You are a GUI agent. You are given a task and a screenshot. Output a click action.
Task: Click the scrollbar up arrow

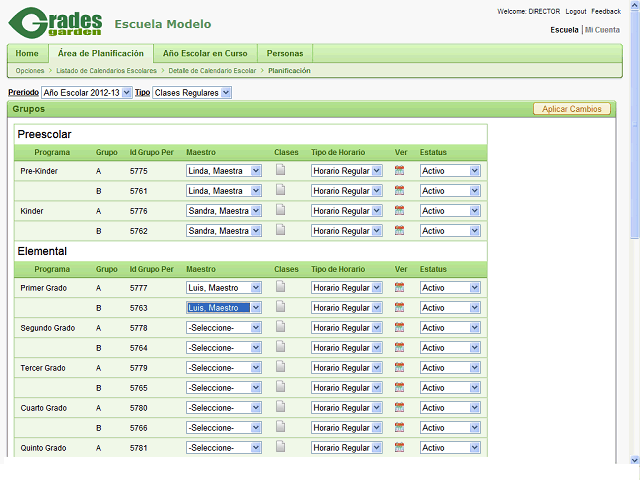tap(635, 5)
